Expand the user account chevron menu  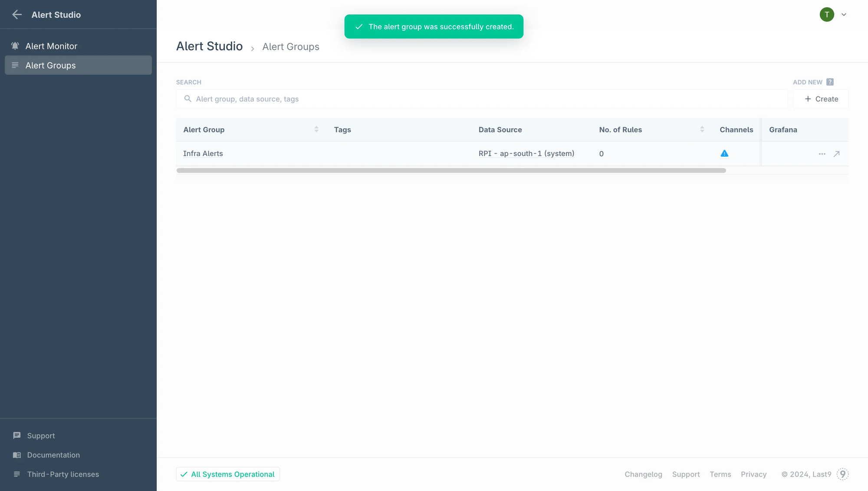(x=844, y=15)
